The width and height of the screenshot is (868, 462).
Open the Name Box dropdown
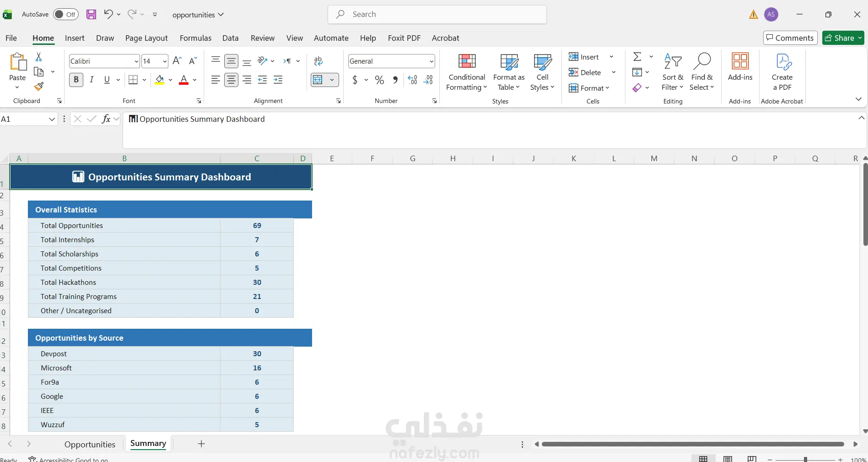point(52,119)
